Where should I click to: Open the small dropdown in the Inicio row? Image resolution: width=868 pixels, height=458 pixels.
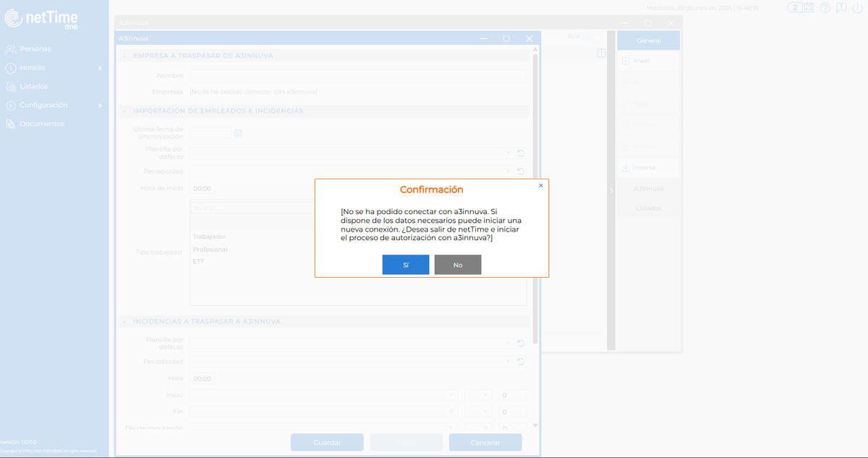click(x=478, y=395)
